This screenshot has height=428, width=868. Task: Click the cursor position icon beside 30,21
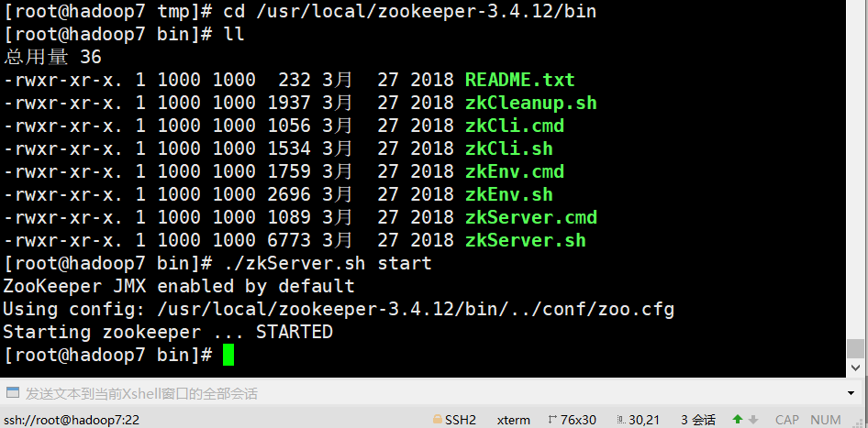click(622, 420)
